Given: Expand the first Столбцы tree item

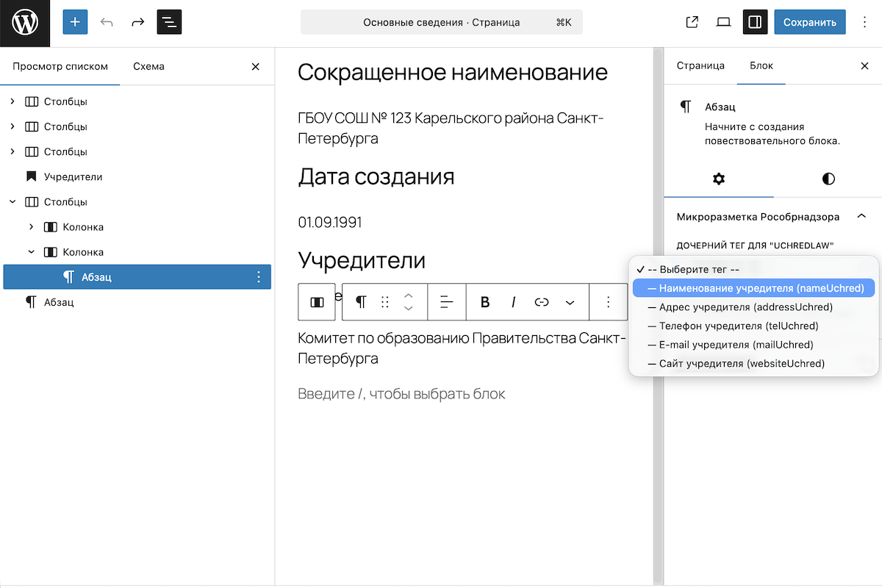Looking at the screenshot, I should click(12, 101).
